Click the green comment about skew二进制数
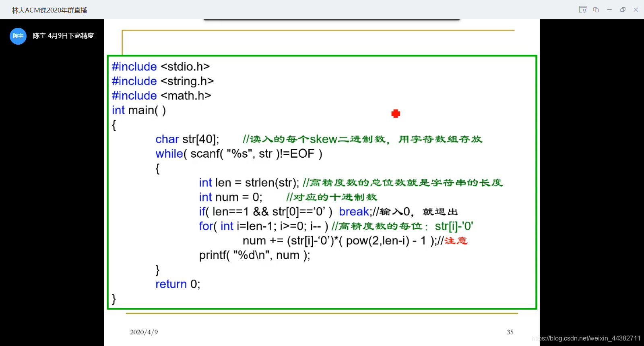 coord(362,139)
